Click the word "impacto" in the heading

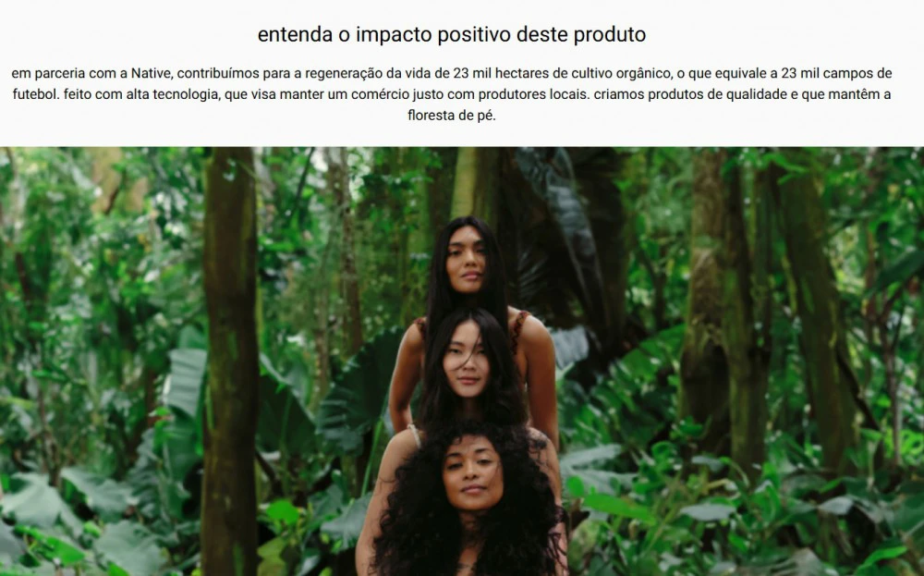tap(393, 35)
